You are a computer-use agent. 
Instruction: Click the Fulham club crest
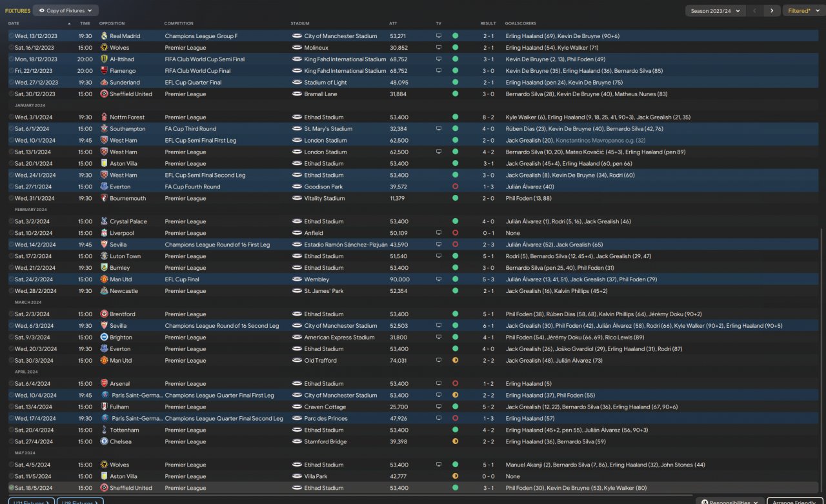pyautogui.click(x=105, y=407)
